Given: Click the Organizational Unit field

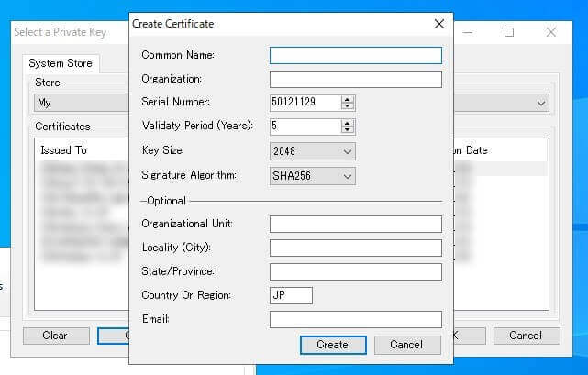Looking at the screenshot, I should point(356,224).
